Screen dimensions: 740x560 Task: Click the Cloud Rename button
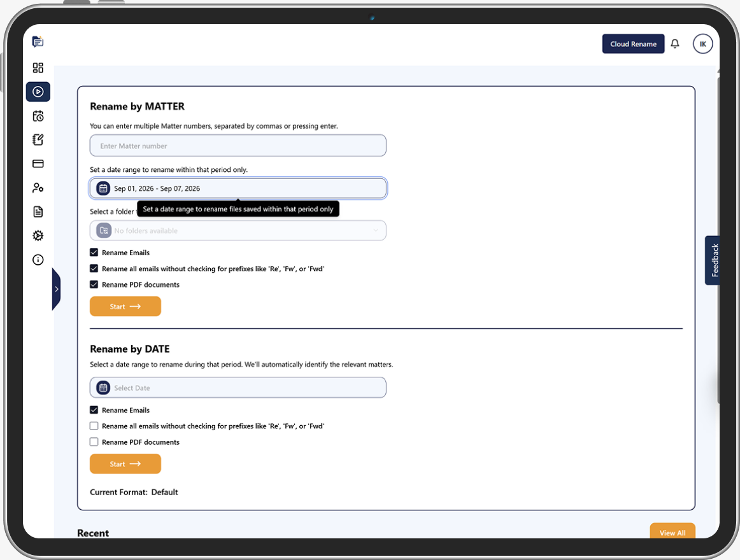click(633, 44)
